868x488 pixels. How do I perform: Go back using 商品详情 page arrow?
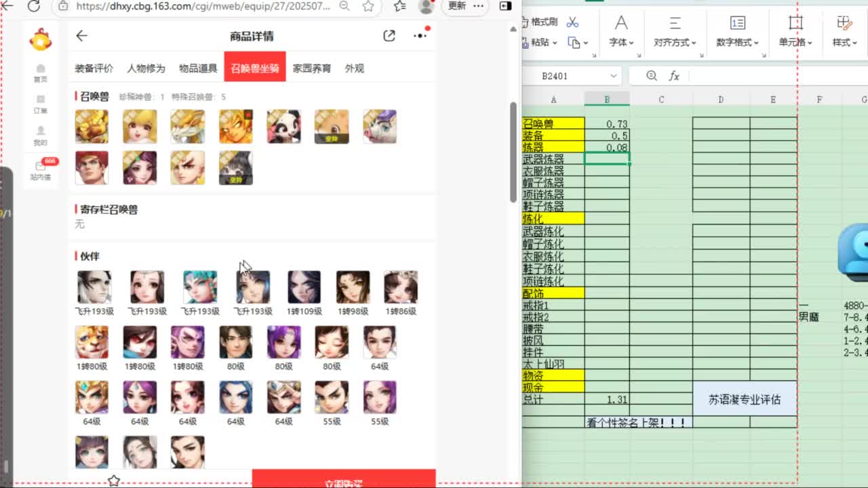pyautogui.click(x=81, y=36)
